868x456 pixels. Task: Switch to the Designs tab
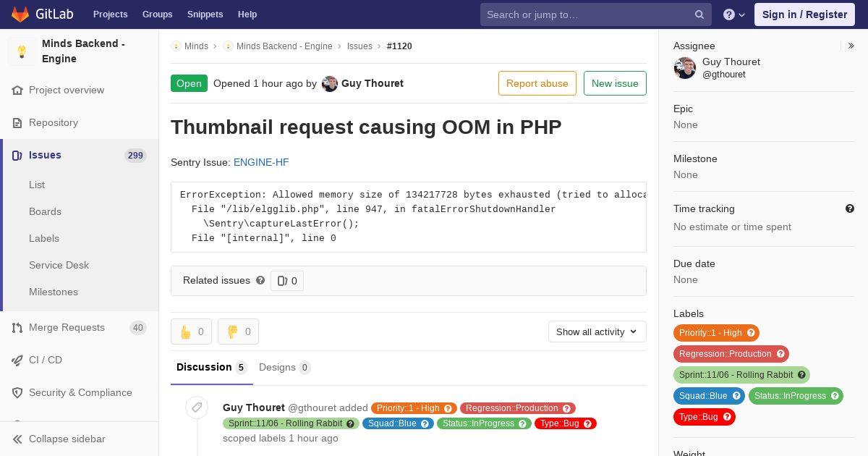point(285,368)
